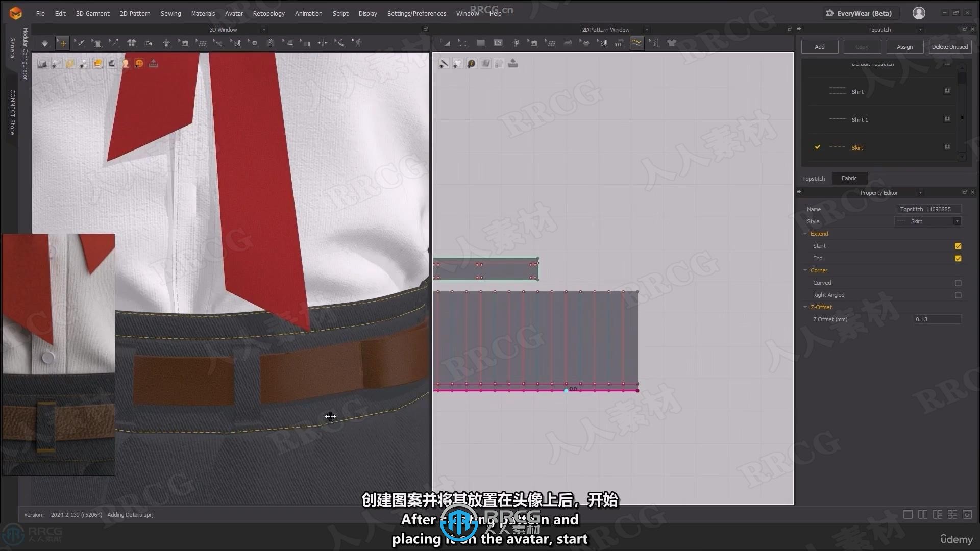
Task: Select the T-shirt graphic tool in 2D toolbar
Action: point(672,43)
